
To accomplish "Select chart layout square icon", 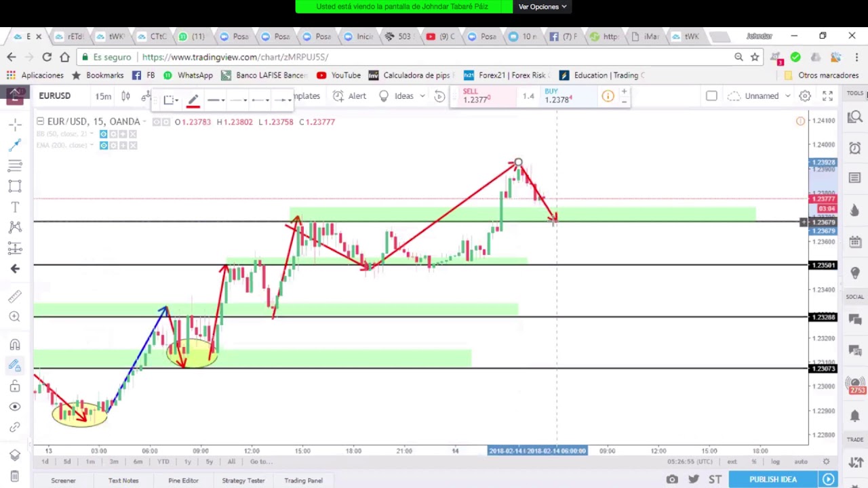I will (x=711, y=96).
